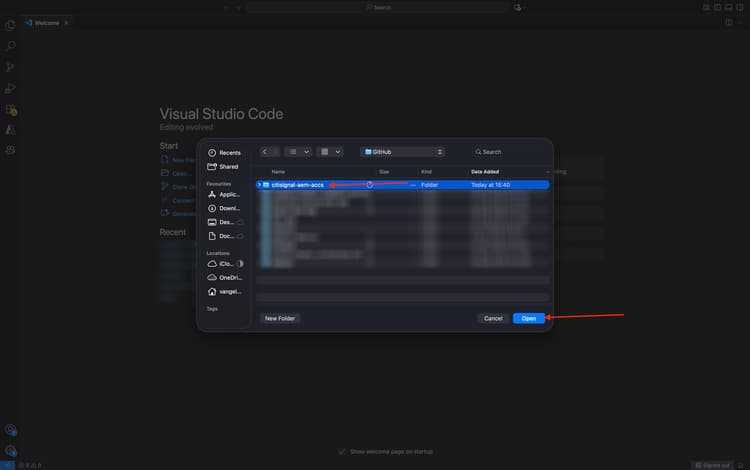Open the Explorer view in VS Code activity bar
The height and width of the screenshot is (470, 750).
10,25
